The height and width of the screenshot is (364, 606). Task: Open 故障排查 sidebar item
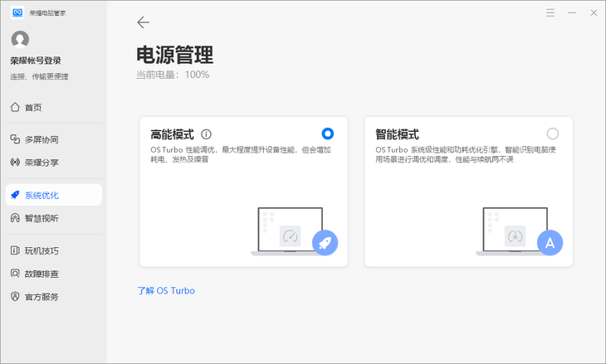pos(54,274)
